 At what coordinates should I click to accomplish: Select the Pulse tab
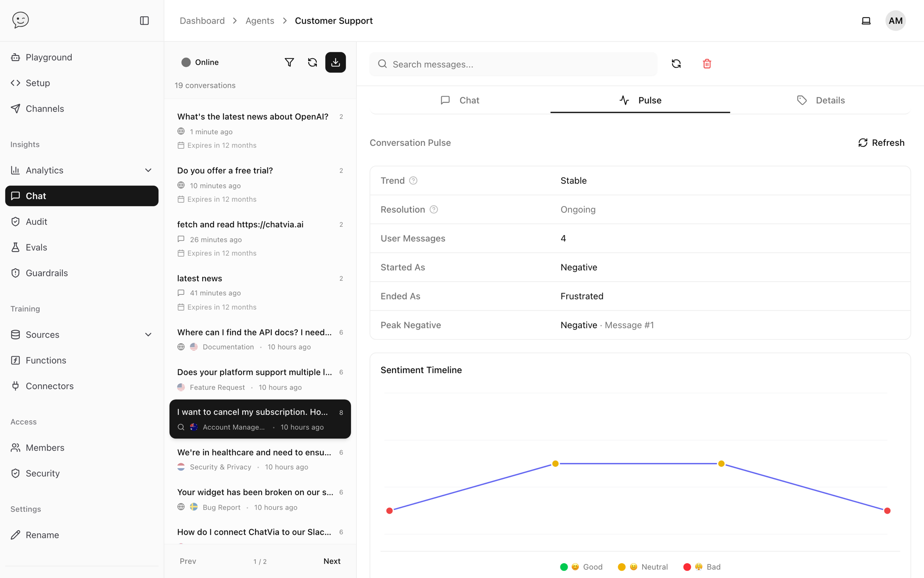coord(640,100)
